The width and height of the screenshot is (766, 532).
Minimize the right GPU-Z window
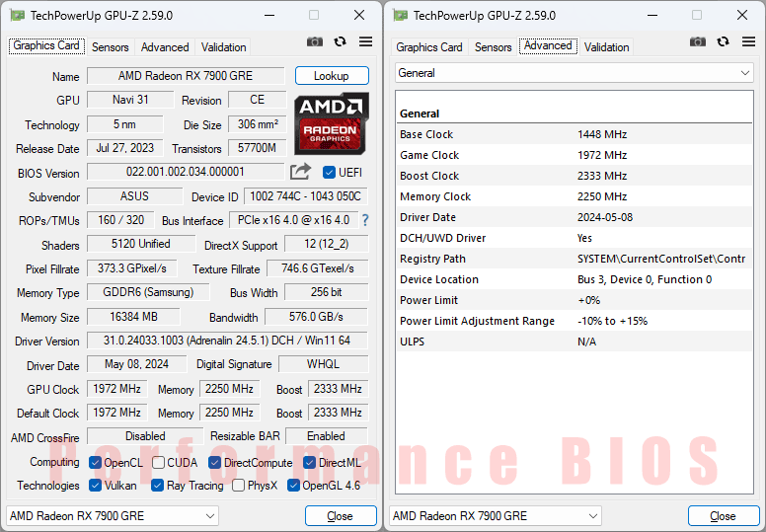[652, 16]
